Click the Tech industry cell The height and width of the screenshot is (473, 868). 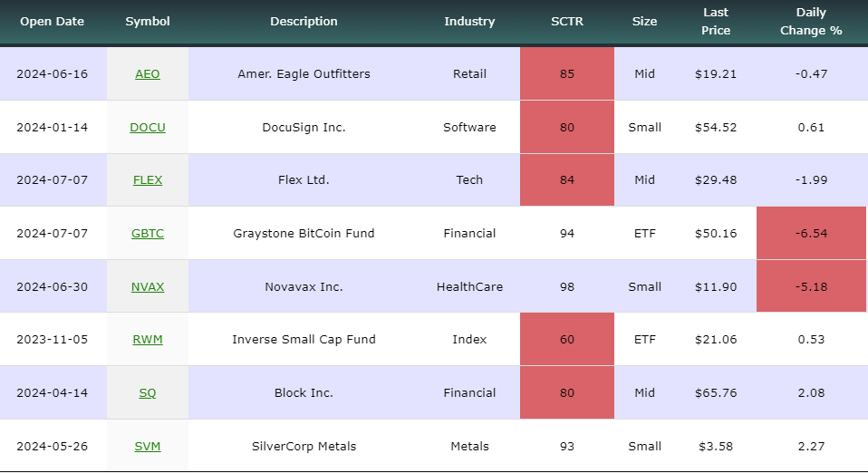[469, 180]
